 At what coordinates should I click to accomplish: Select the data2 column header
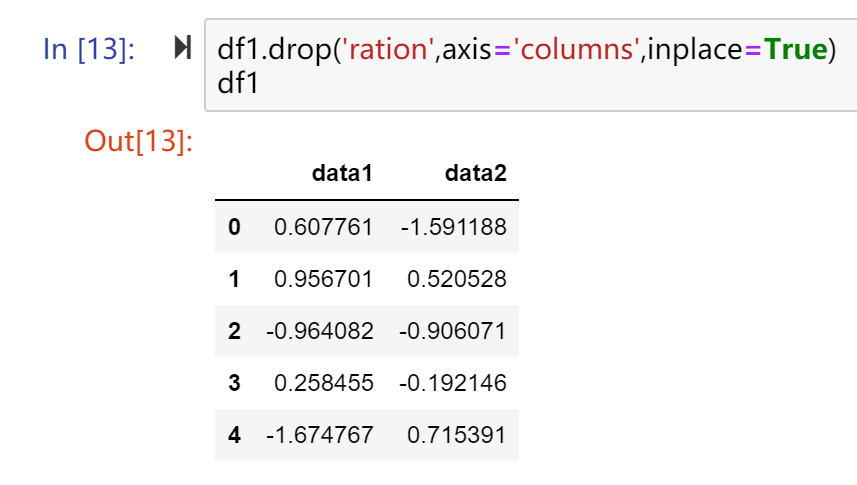click(x=476, y=173)
